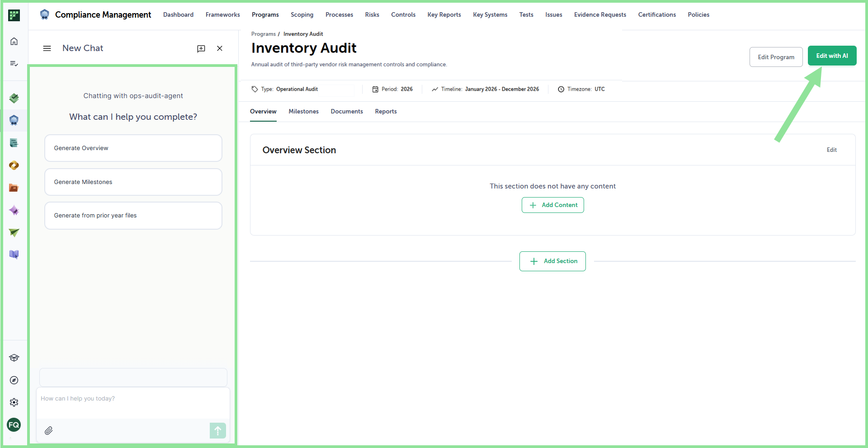Start a new chat with plus-message icon
The image size is (868, 448).
[x=201, y=48]
